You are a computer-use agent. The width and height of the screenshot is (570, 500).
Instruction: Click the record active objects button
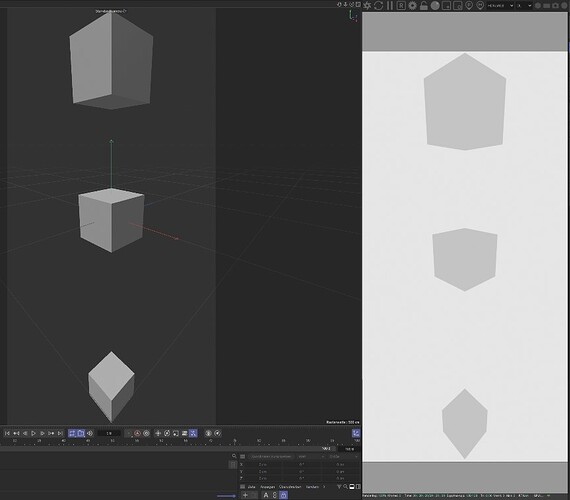(x=128, y=433)
